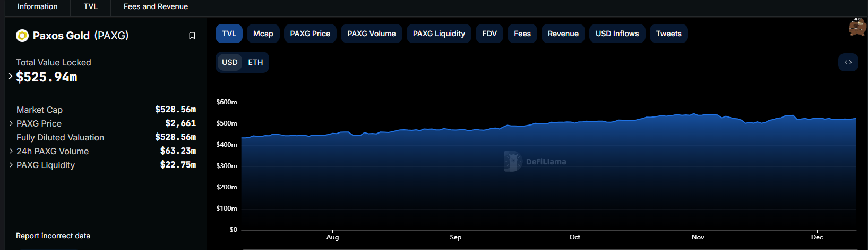Click the $100m y-axis label
868x250 pixels.
pyautogui.click(x=227, y=209)
